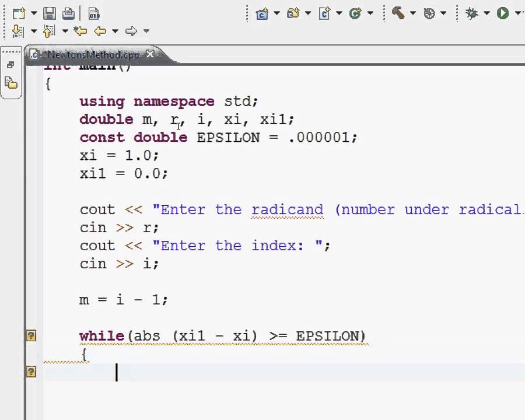Click the New Source Folder icon
This screenshot has height=420, width=525.
click(x=293, y=13)
